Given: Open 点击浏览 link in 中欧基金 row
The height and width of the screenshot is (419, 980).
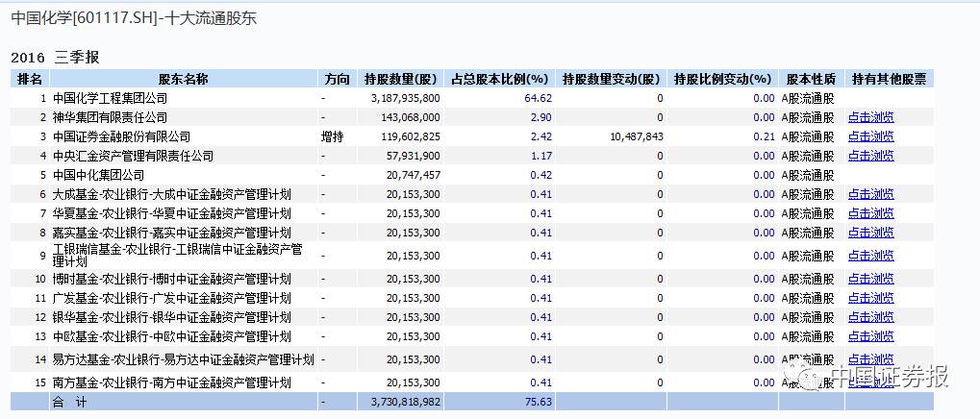Looking at the screenshot, I should coord(870,336).
